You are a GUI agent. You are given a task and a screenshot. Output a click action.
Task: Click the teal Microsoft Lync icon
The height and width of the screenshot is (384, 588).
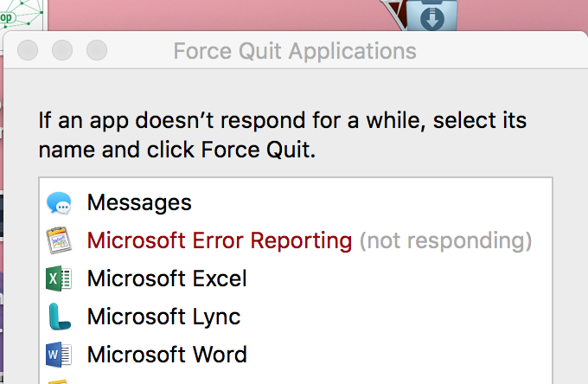click(59, 317)
